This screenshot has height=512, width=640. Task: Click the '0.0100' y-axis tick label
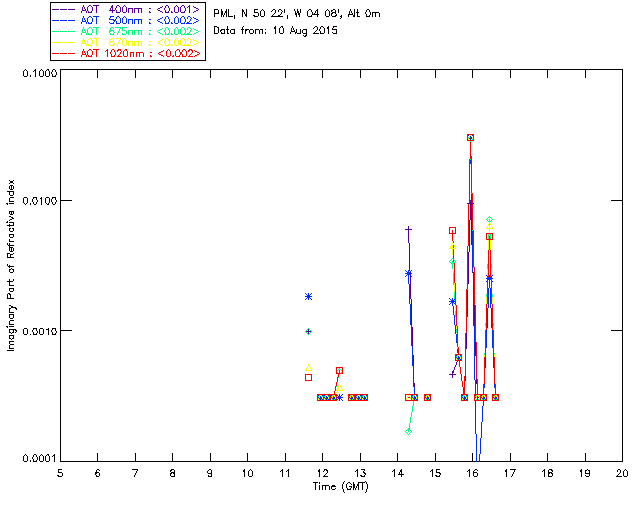[39, 201]
